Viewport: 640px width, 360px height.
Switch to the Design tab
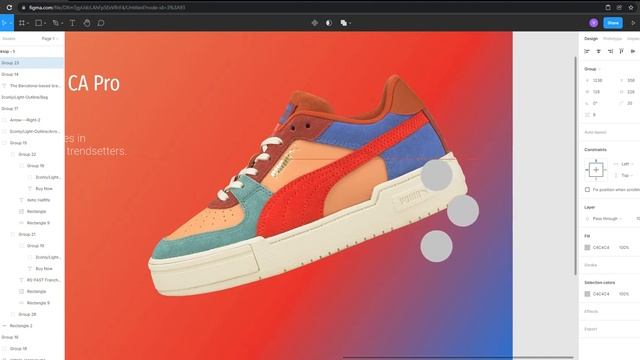591,38
